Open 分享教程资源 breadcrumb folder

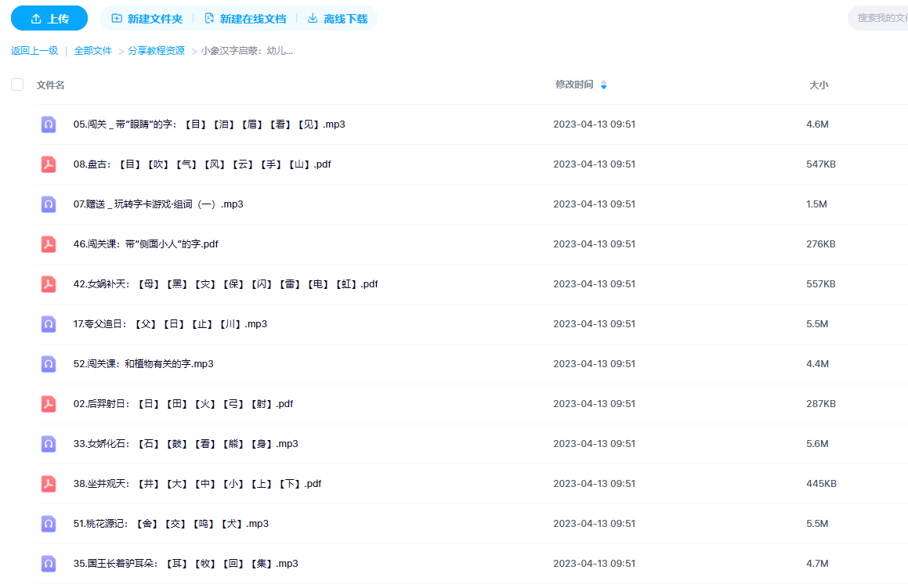click(x=157, y=50)
